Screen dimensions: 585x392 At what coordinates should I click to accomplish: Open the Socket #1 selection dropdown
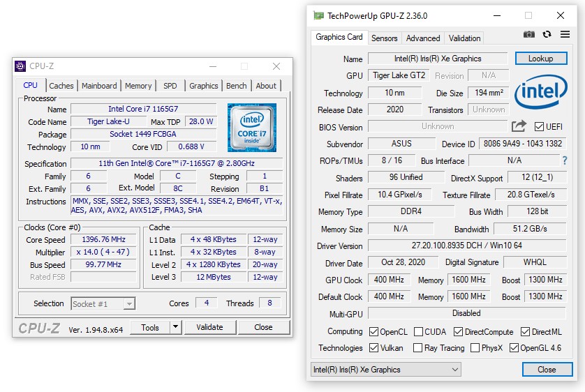coord(103,303)
